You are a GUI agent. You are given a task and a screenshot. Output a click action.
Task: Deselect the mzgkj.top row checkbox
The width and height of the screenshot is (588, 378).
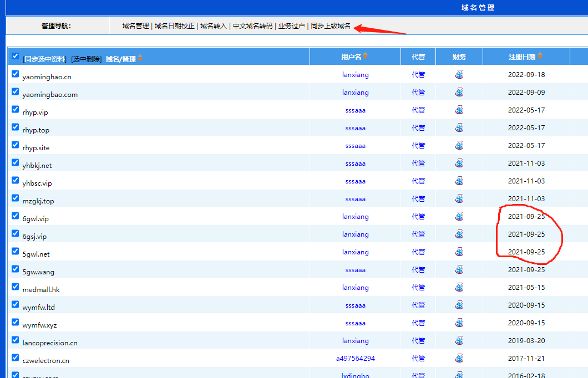point(16,198)
